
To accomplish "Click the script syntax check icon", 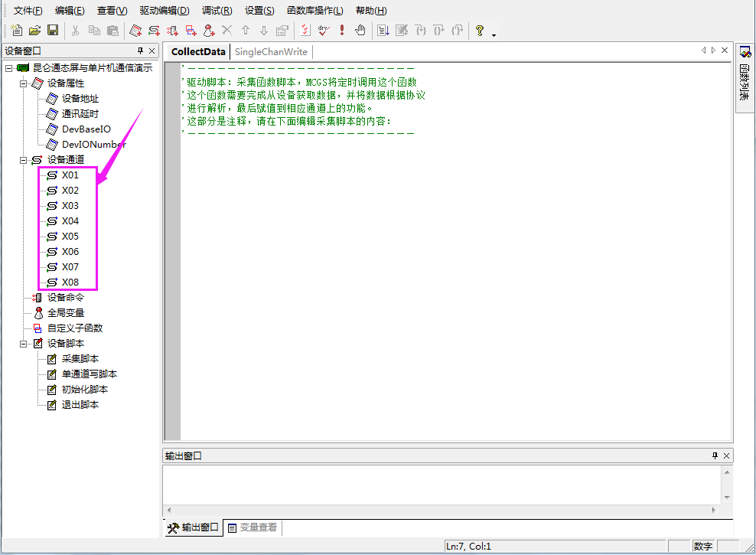I will tap(305, 31).
